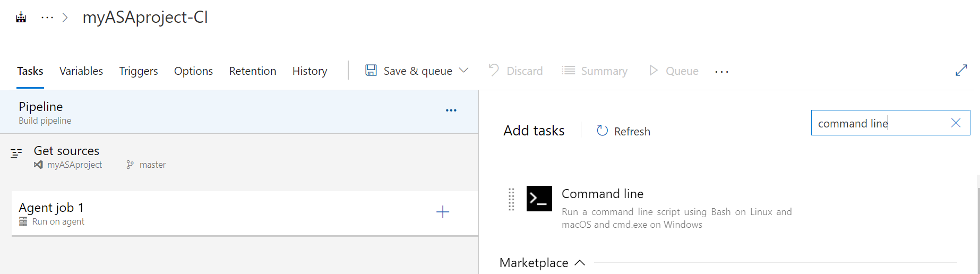Switch to the Variables tab

click(x=81, y=71)
